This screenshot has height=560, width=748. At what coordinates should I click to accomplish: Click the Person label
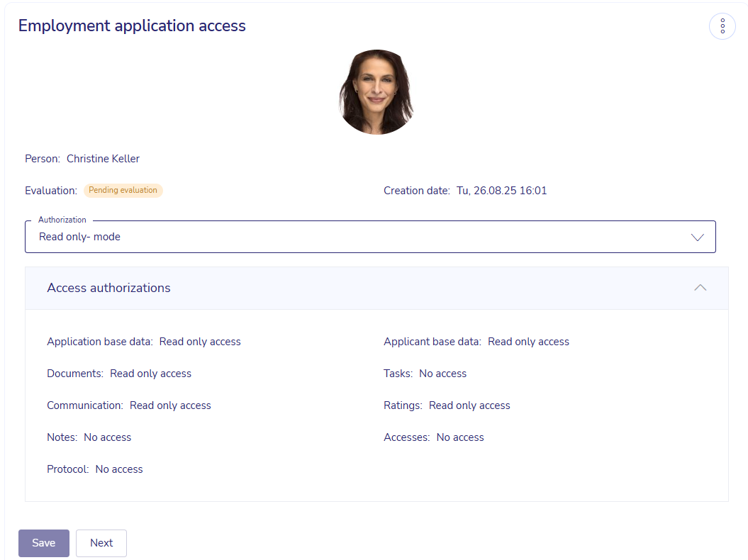coord(43,159)
